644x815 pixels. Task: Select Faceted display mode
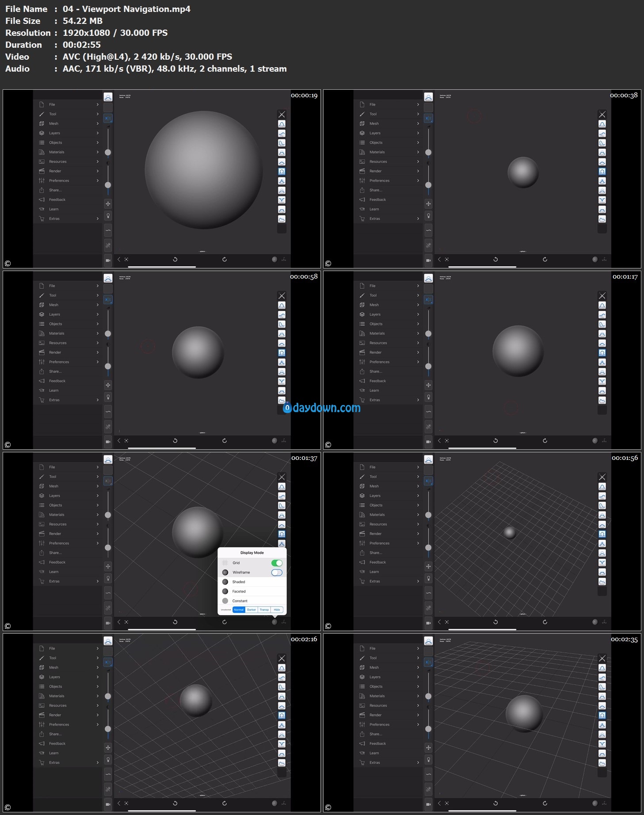pyautogui.click(x=252, y=591)
